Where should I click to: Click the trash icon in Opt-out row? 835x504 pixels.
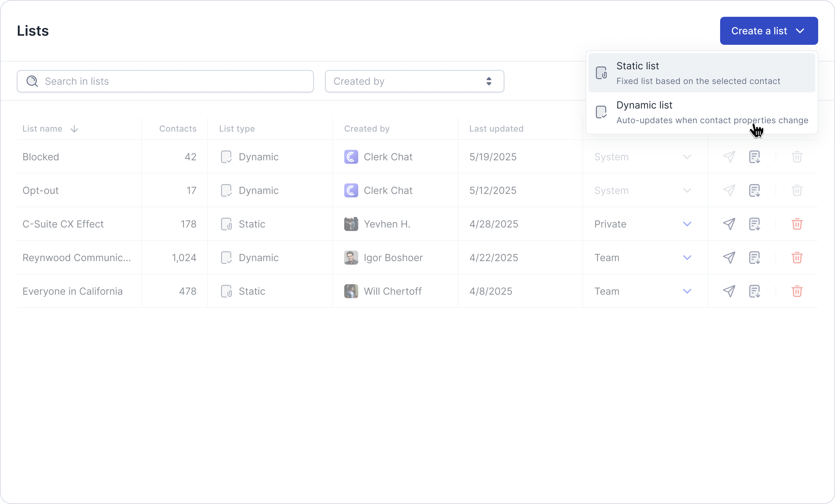click(797, 190)
